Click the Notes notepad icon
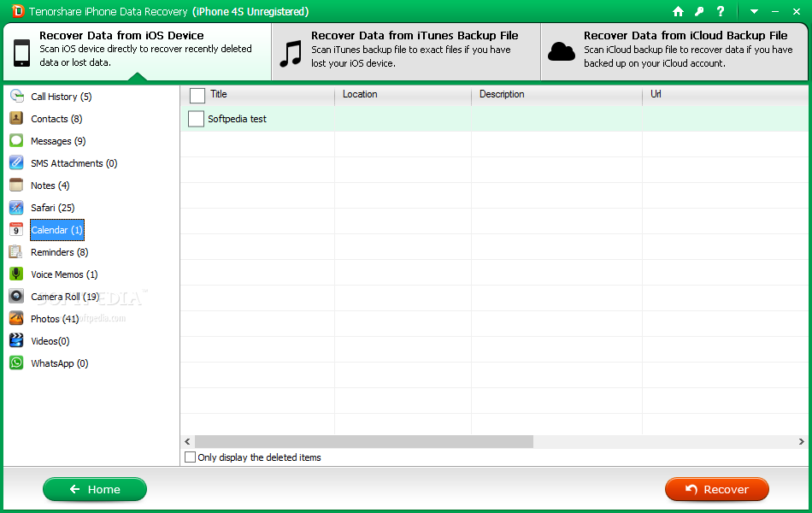The width and height of the screenshot is (812, 513). tap(16, 185)
